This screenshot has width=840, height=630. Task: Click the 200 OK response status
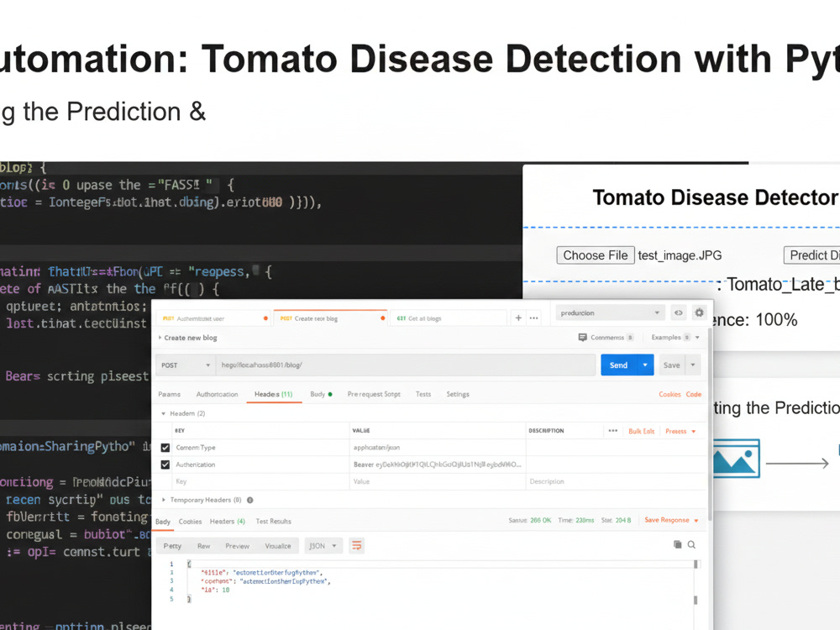click(540, 520)
